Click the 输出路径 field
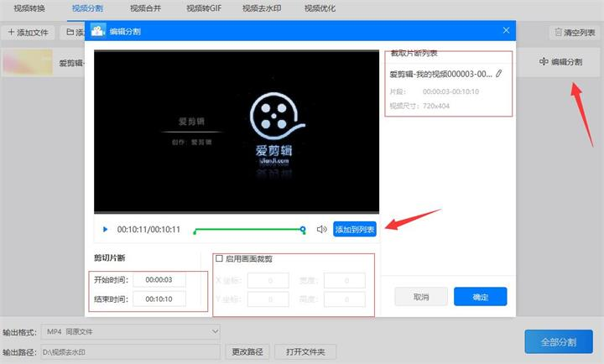 point(131,352)
